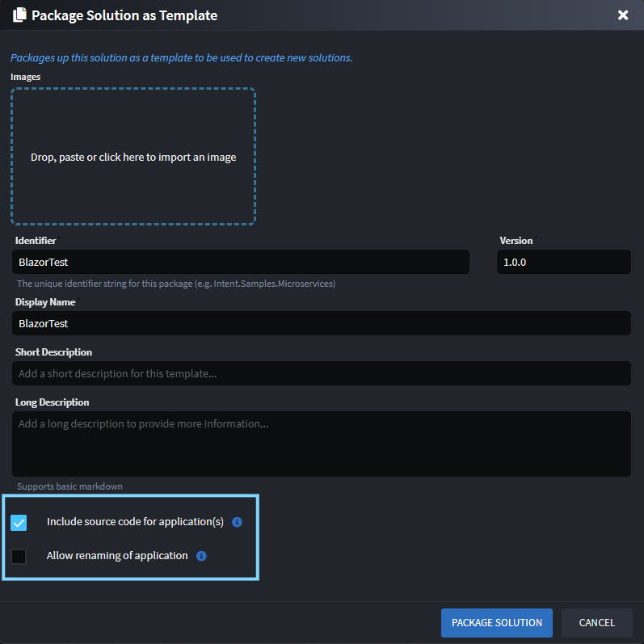This screenshot has height=644, width=644.
Task: Click info icon beside Include source code
Action: pyautogui.click(x=237, y=522)
